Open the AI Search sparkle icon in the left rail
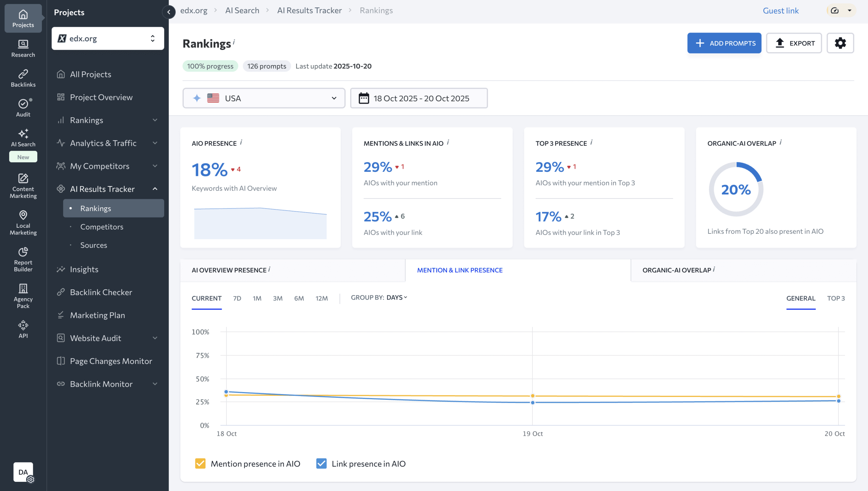 [x=23, y=134]
